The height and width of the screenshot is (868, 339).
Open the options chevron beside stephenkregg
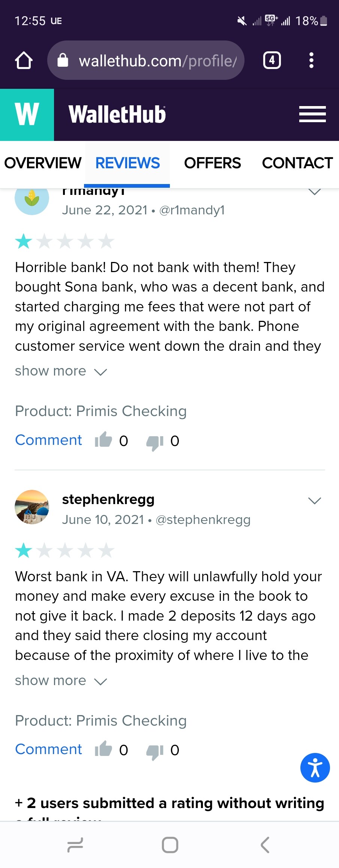coord(314,501)
